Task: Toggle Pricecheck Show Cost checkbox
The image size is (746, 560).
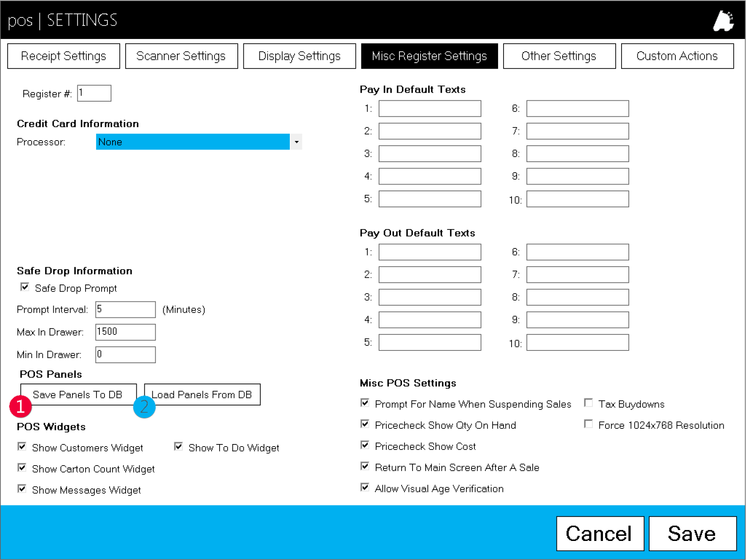Action: [365, 445]
